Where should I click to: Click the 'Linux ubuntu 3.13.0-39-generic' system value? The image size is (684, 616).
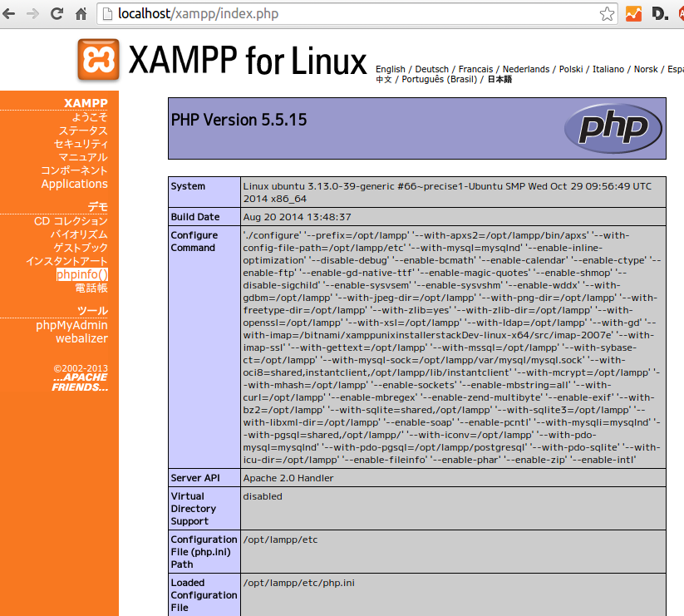(x=448, y=192)
